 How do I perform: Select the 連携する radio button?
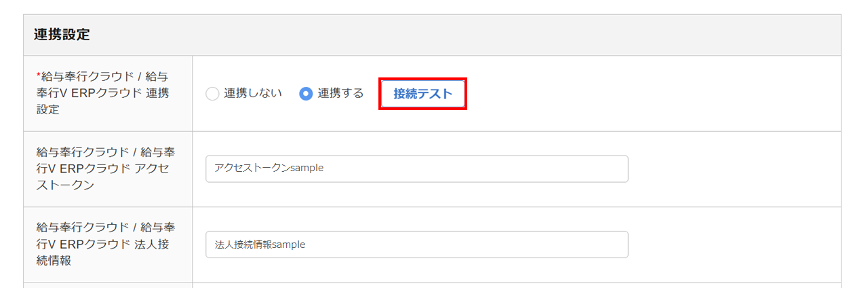tap(306, 94)
